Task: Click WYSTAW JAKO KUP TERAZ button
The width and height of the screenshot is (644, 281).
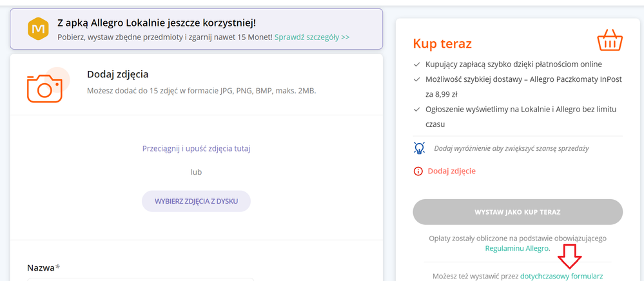Action: (x=518, y=212)
